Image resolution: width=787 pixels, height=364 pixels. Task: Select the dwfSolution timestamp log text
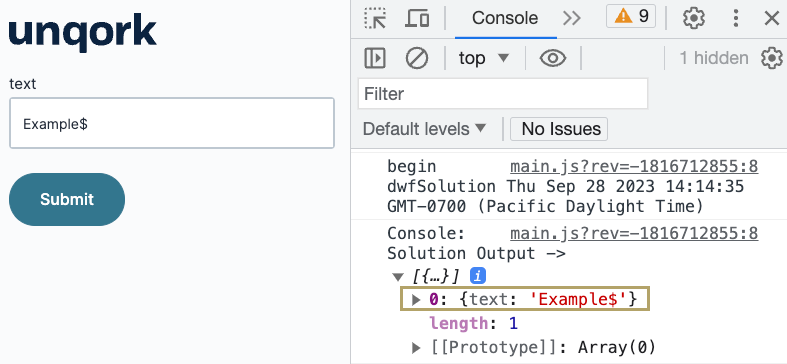[565, 196]
